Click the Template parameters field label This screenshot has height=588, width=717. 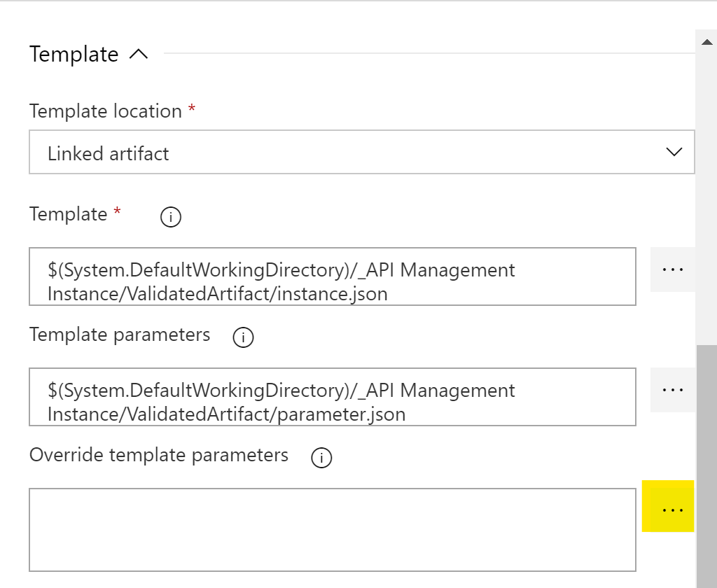click(120, 335)
